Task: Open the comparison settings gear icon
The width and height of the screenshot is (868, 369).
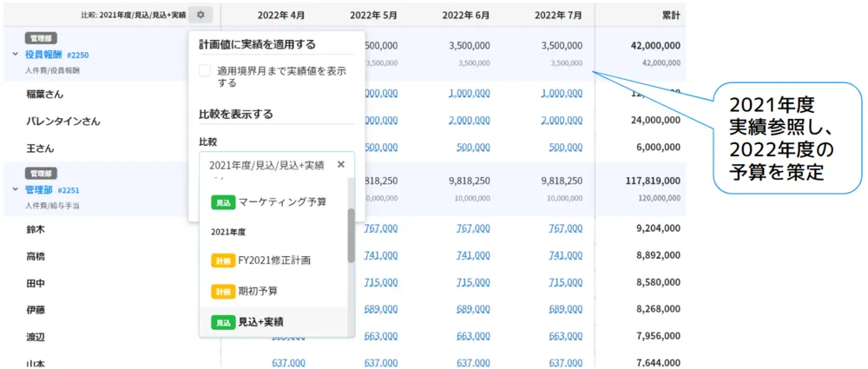Action: click(201, 15)
